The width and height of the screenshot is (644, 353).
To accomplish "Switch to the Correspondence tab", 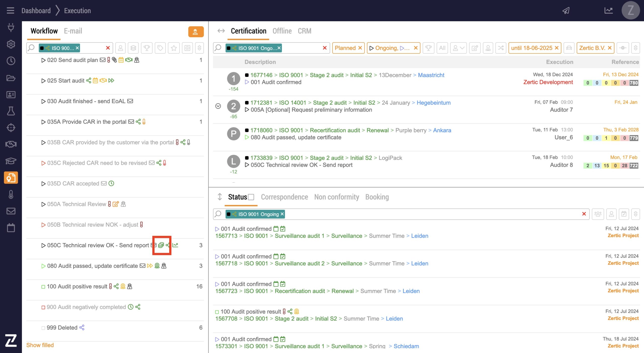I will (284, 197).
